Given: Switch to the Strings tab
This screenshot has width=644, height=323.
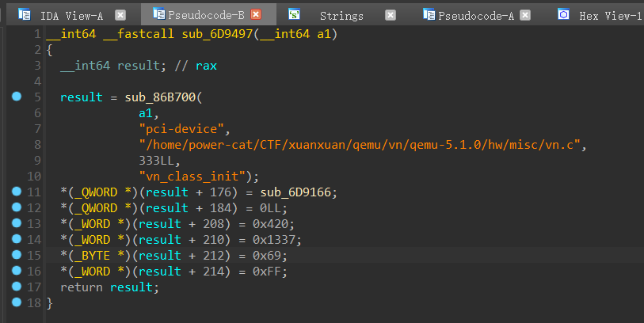Looking at the screenshot, I should pos(341,16).
